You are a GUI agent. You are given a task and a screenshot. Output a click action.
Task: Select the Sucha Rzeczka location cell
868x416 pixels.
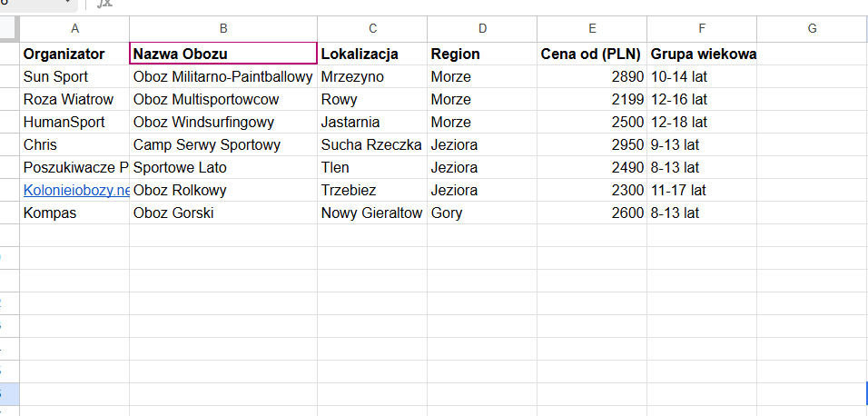tap(371, 145)
